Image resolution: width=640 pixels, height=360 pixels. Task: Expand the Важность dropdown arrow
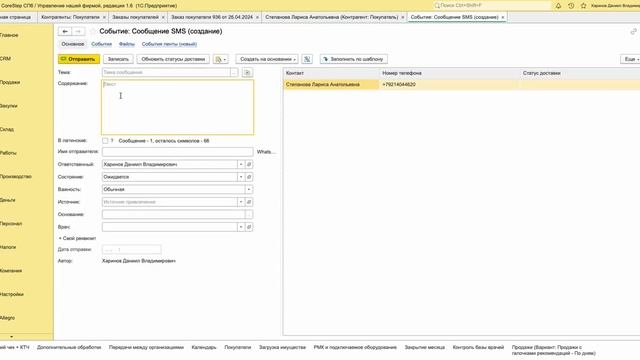[x=249, y=189]
